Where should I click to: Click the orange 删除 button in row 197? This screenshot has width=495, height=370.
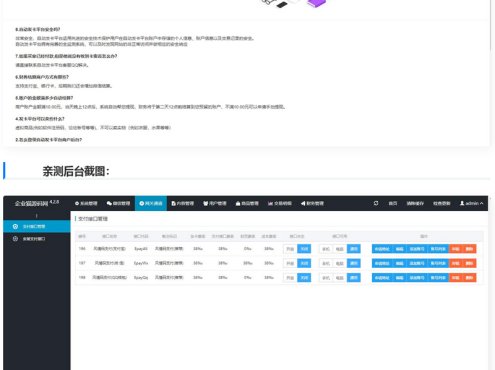469,263
